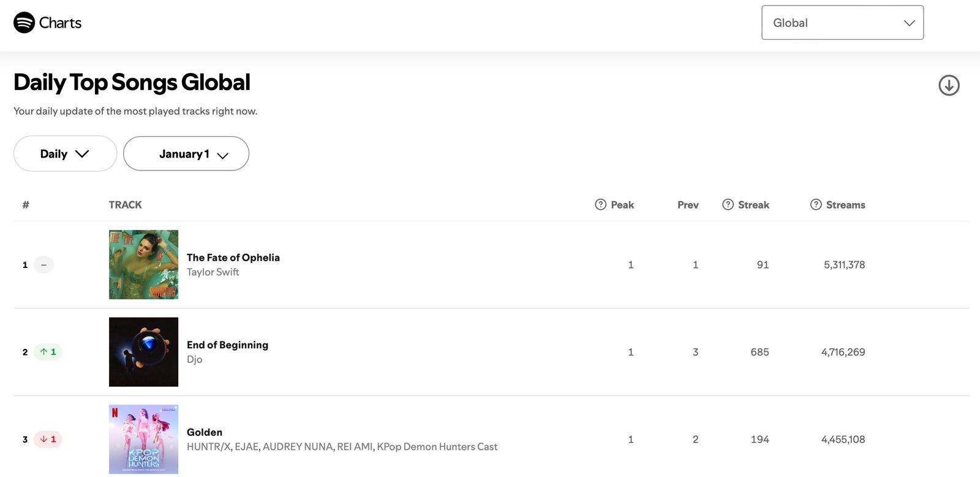980x477 pixels.
Task: Click the Charts home link text
Action: (x=60, y=23)
